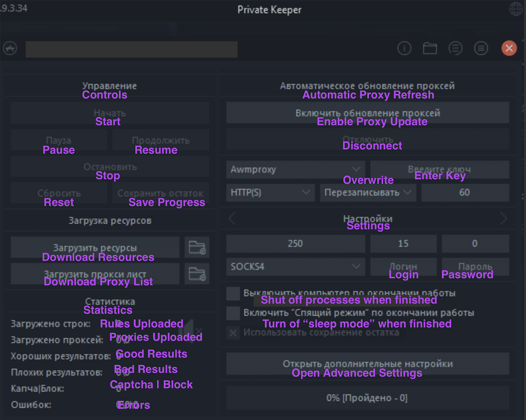Viewport: 526px width, 420px height.
Task: Open folder icon beside Загрузить ресурсы
Action: pos(197,247)
